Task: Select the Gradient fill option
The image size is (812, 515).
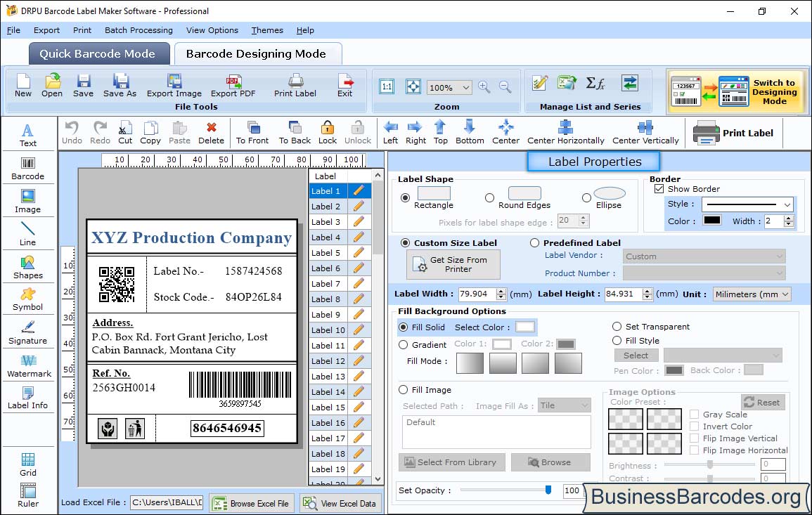Action: click(x=404, y=345)
